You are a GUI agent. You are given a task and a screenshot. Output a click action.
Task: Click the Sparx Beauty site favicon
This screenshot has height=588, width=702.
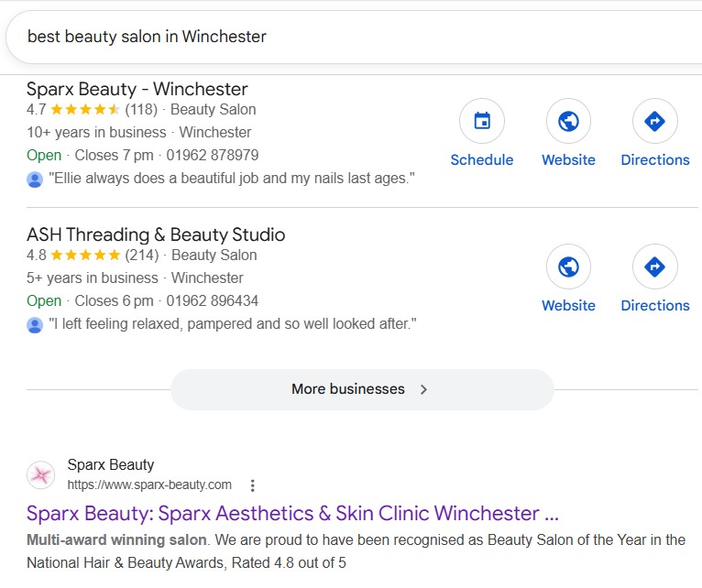40,474
